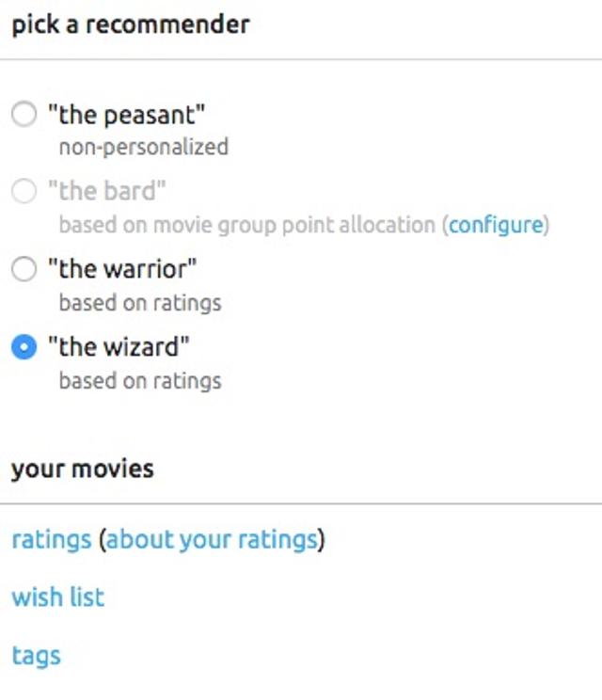602x700 pixels.
Task: Click the divider line below "pick a recommender"
Action: [301, 60]
